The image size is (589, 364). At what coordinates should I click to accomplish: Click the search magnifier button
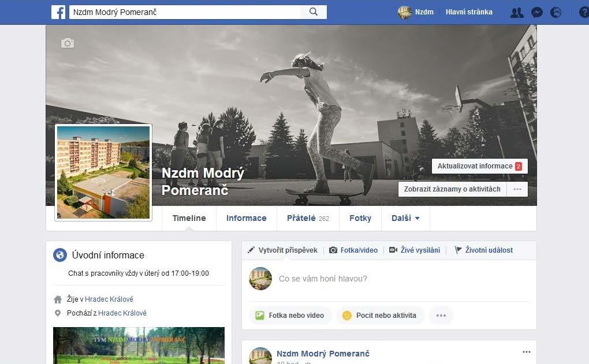314,12
